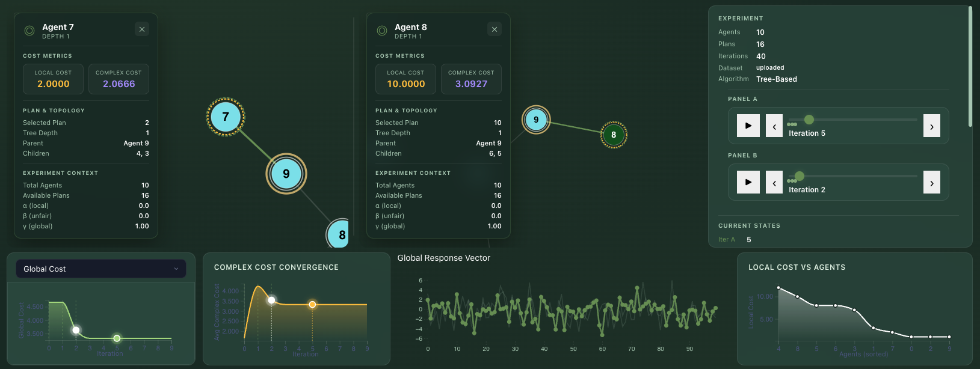
Task: Go to next iteration in Panel B
Action: coord(932,182)
